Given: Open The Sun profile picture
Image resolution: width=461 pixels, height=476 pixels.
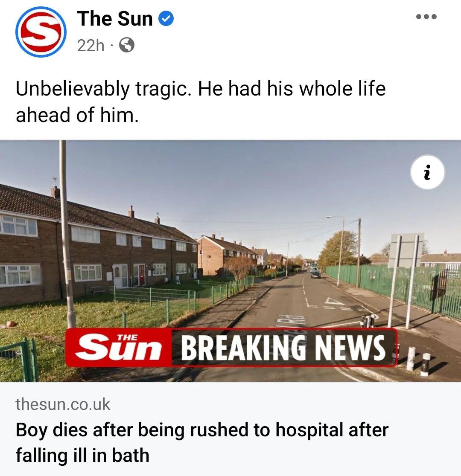Looking at the screenshot, I should (x=41, y=32).
